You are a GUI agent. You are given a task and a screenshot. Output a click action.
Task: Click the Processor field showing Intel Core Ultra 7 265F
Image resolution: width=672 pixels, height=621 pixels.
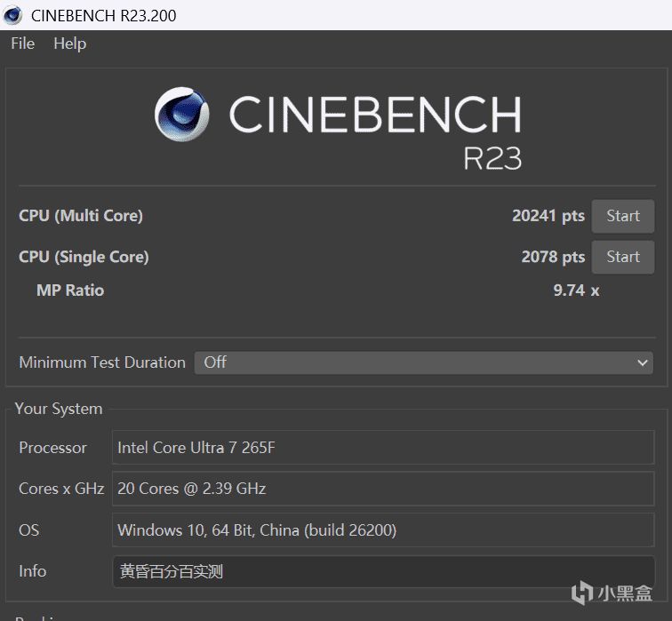383,448
